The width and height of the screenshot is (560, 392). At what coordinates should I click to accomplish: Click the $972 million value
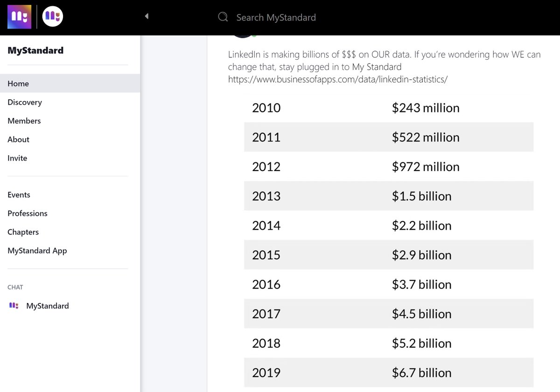(426, 166)
